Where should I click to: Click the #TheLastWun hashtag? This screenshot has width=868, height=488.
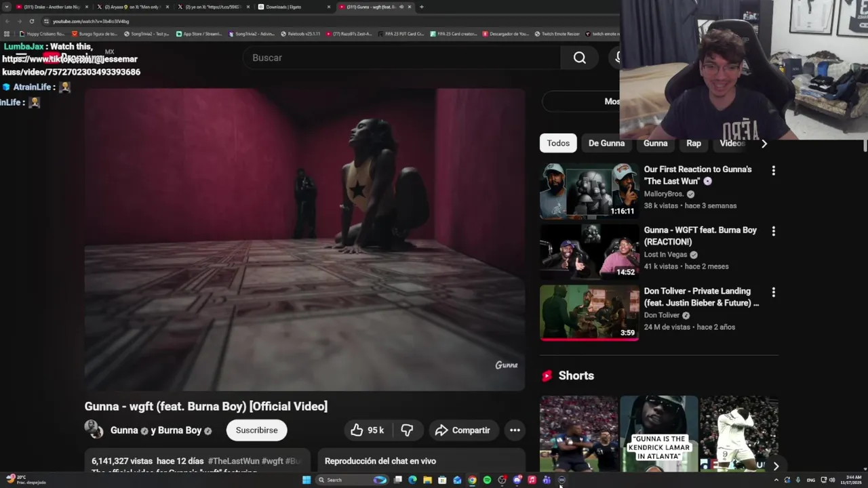(x=233, y=461)
